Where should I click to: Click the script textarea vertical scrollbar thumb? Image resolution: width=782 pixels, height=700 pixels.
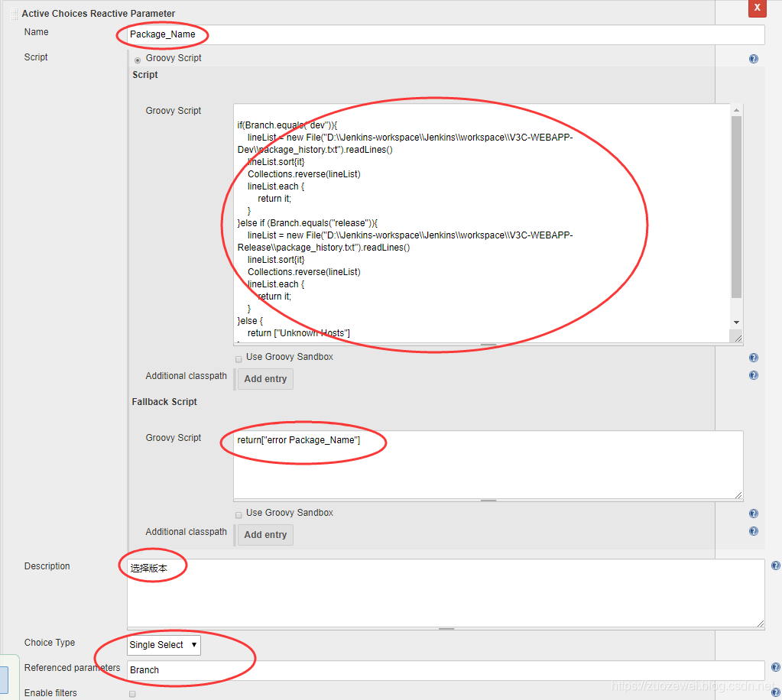(736, 207)
